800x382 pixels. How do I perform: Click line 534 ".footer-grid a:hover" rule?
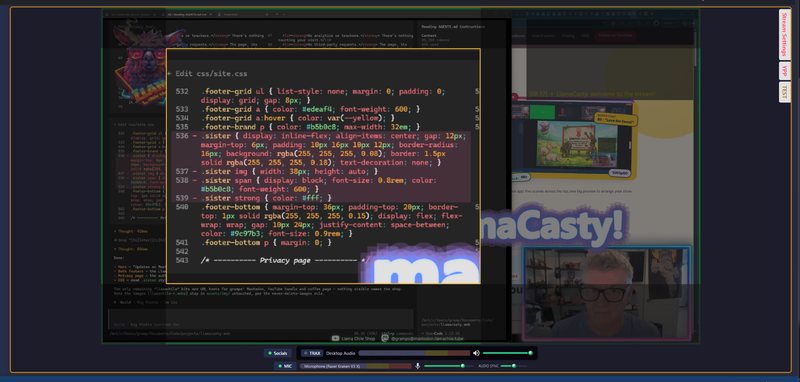point(322,118)
